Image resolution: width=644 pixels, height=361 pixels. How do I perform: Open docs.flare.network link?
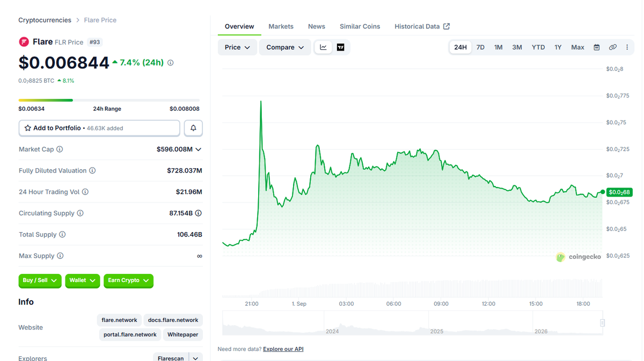173,320
